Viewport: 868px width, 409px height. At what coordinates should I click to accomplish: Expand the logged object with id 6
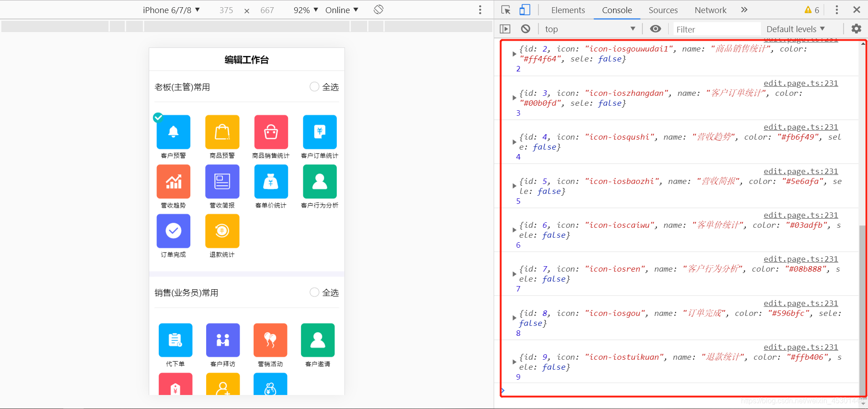(x=514, y=230)
